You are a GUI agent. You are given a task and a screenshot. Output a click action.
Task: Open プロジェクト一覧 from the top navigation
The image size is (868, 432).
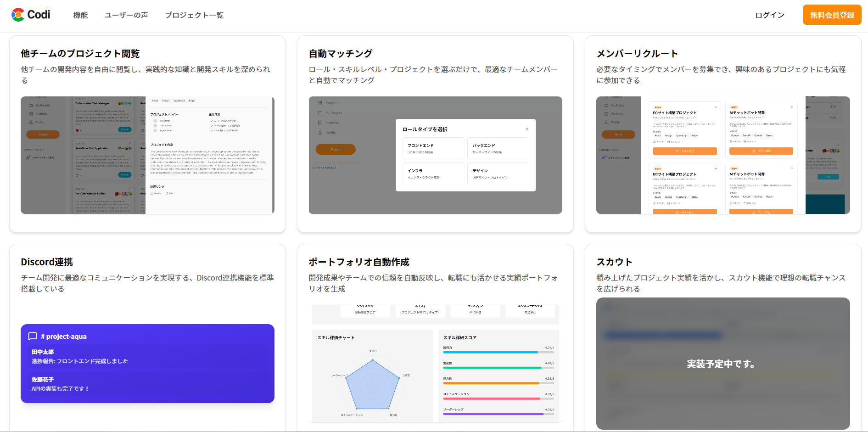(194, 15)
